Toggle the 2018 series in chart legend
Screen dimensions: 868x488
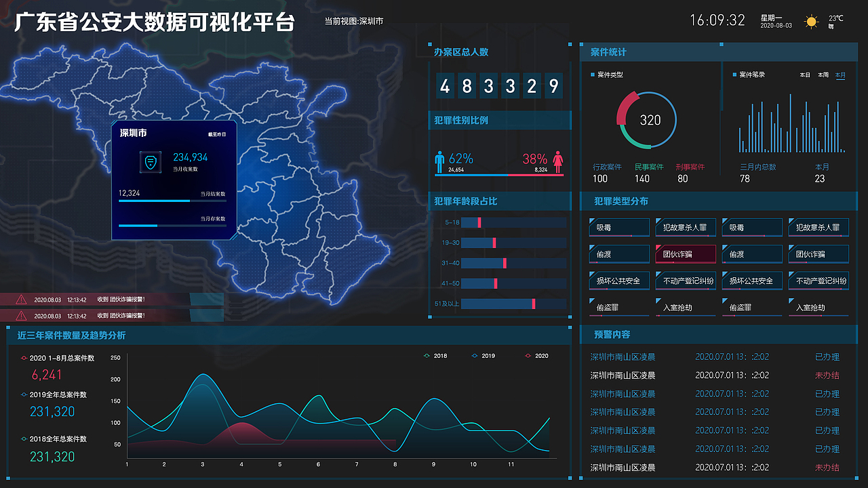click(x=435, y=356)
